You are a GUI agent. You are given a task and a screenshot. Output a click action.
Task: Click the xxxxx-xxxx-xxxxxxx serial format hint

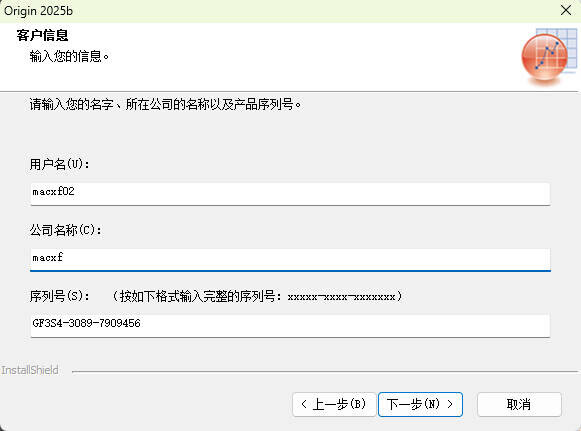pos(341,297)
